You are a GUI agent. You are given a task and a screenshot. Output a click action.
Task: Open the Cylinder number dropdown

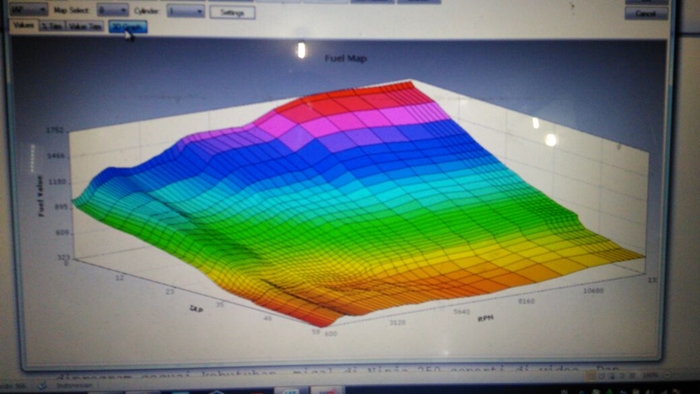coord(186,11)
